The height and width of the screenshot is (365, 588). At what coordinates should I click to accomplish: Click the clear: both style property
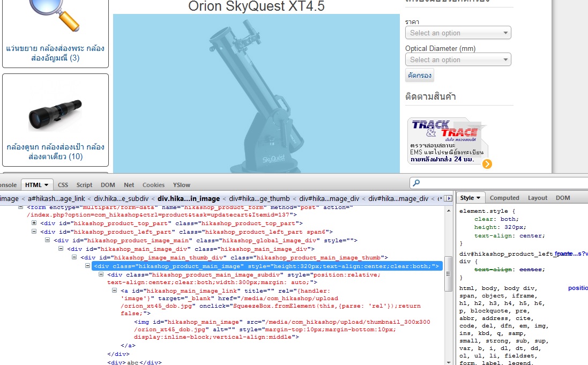pos(496,219)
